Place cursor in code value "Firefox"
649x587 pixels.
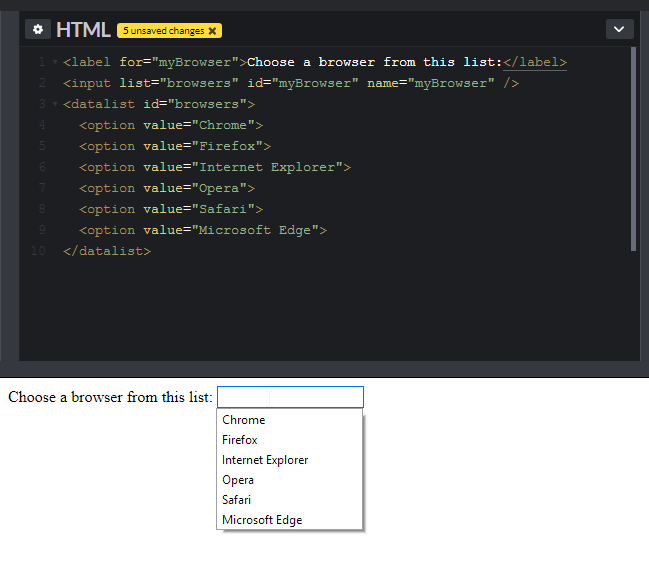pos(227,146)
